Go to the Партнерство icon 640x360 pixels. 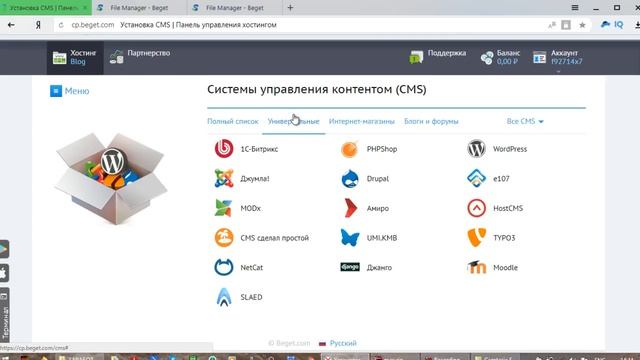(116, 57)
